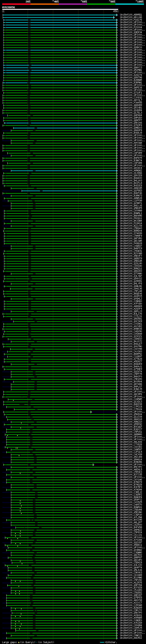Image resolution: width=146 pixels, height=644 pixels.
Task: Select hit label UniRef100_C0NGE0
Action: [131, 620]
